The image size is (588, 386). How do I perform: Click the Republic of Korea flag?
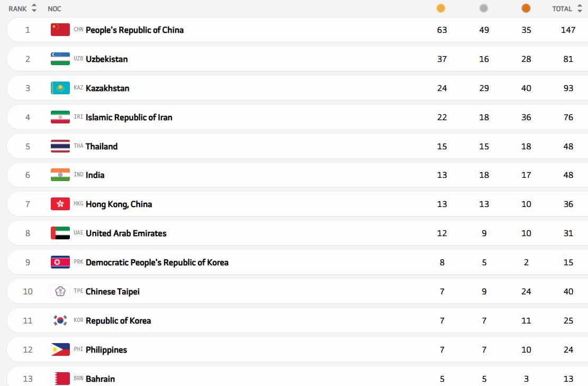tap(60, 320)
